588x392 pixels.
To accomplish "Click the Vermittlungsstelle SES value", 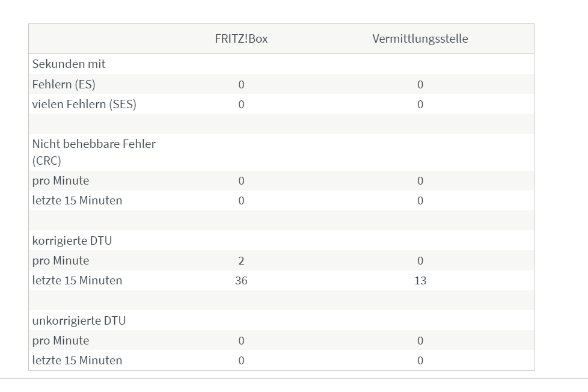I will click(420, 104).
